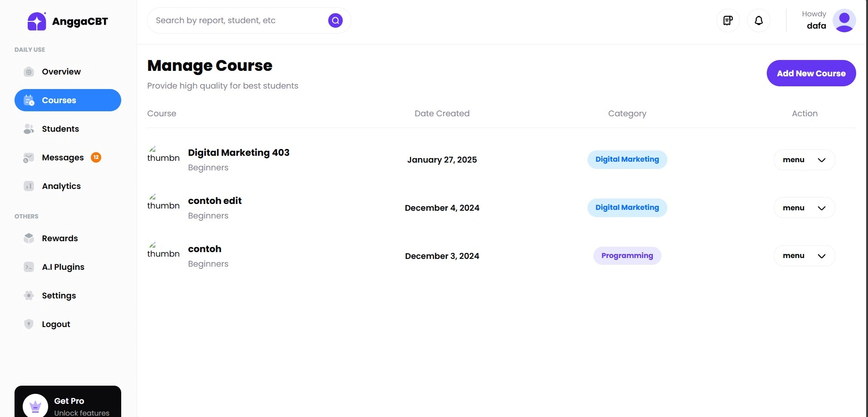The image size is (868, 417).
Task: Open Analytics from the sidebar
Action: 61,186
